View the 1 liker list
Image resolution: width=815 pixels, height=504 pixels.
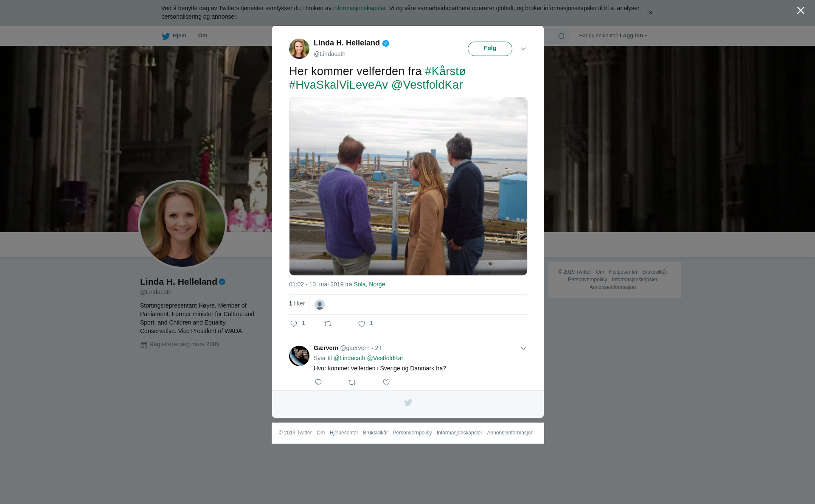297,303
